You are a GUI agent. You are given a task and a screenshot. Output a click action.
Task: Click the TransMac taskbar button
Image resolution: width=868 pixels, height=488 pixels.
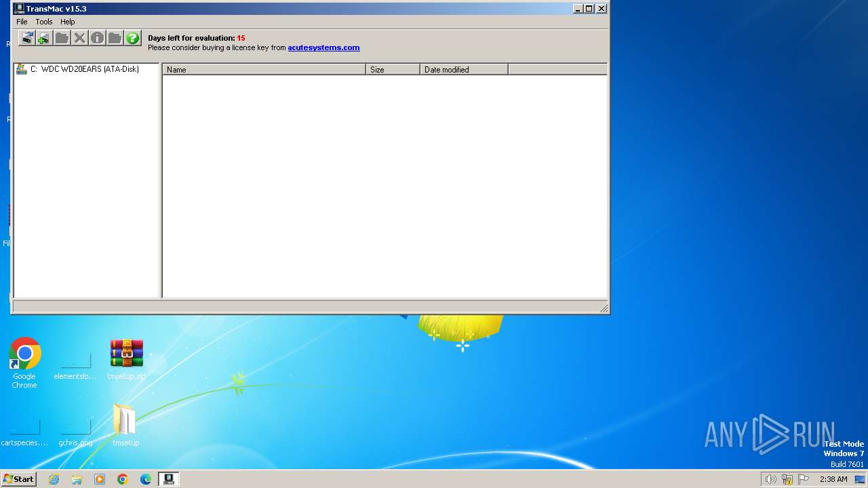click(x=169, y=479)
